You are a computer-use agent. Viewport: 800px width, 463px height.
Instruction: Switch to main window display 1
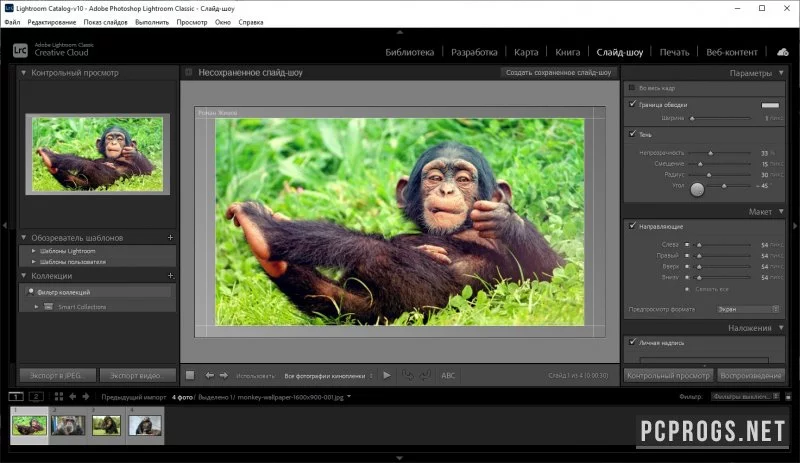(16, 397)
